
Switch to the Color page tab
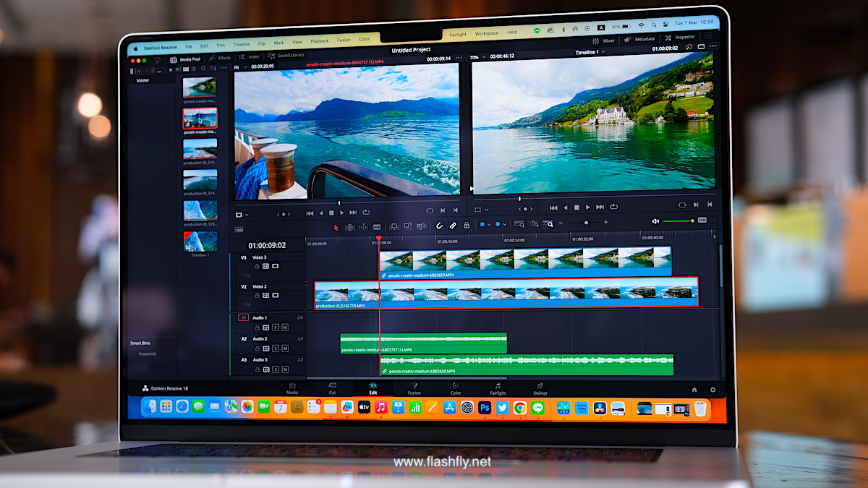[456, 389]
